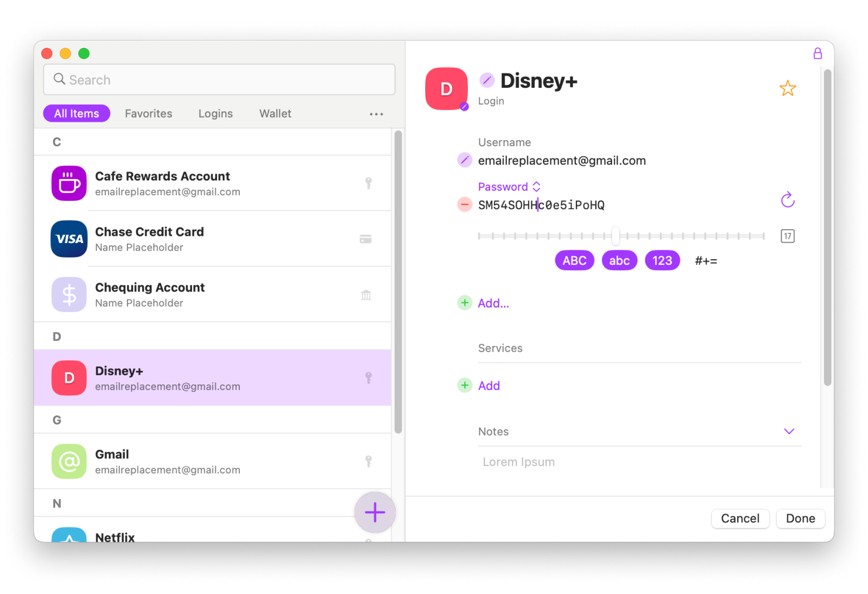
Task: Click the dollar icon for Chequing Account
Action: (x=69, y=295)
